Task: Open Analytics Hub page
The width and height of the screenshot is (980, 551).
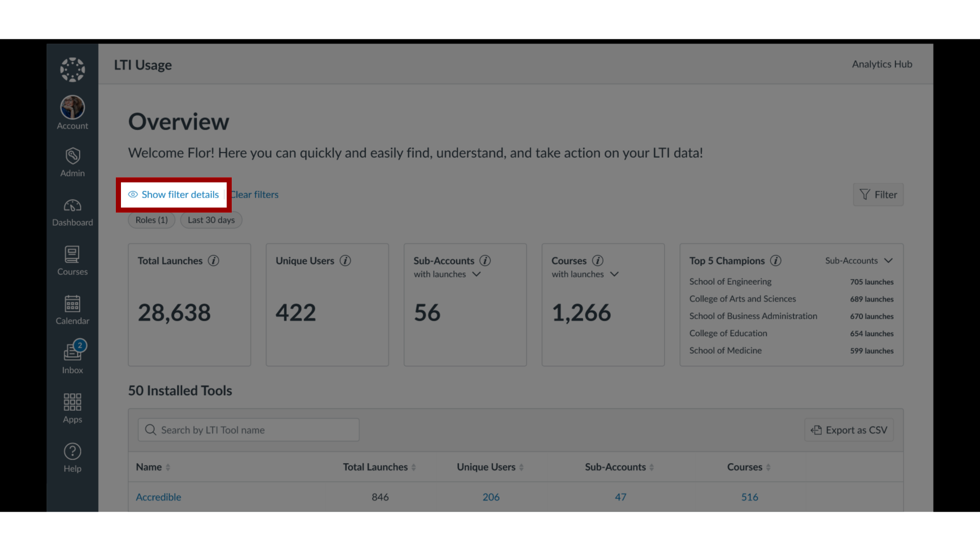Action: 881,64
